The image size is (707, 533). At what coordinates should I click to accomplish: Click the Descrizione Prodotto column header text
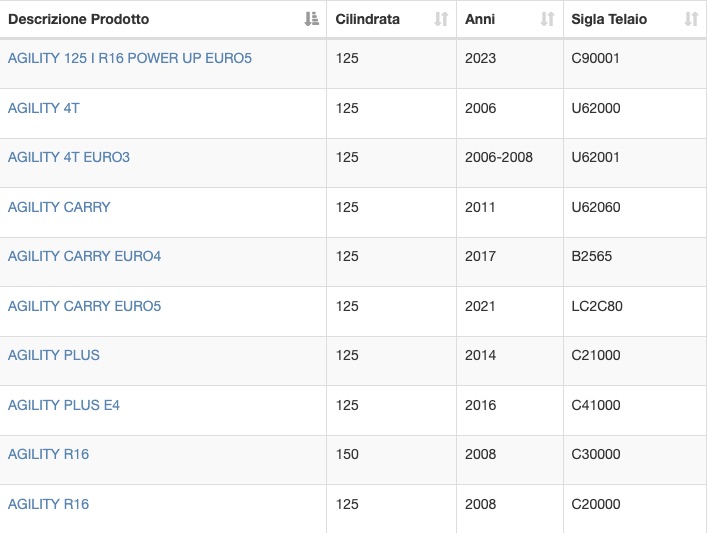(x=78, y=19)
